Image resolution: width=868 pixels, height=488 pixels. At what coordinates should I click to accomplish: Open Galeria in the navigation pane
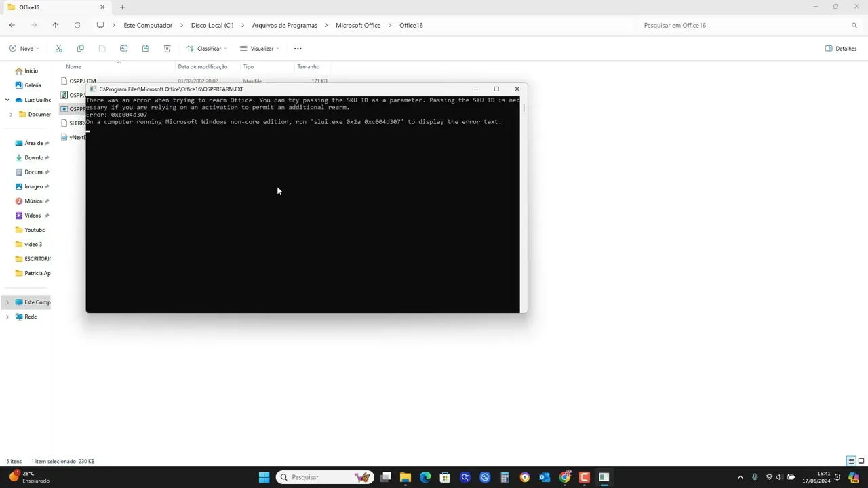(x=28, y=85)
